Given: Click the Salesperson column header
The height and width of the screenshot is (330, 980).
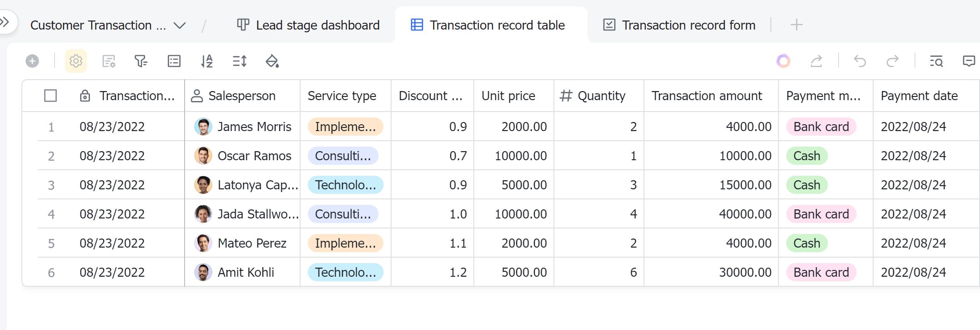Looking at the screenshot, I should coord(242,96).
